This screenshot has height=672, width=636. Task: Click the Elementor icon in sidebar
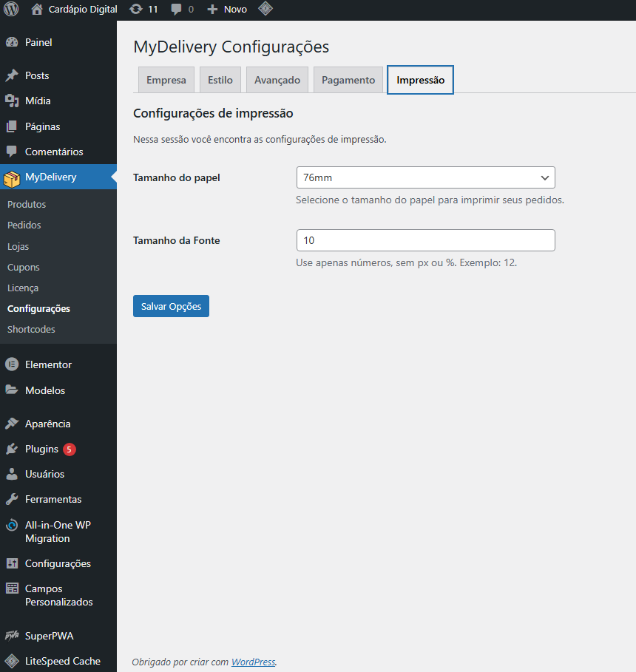12,364
